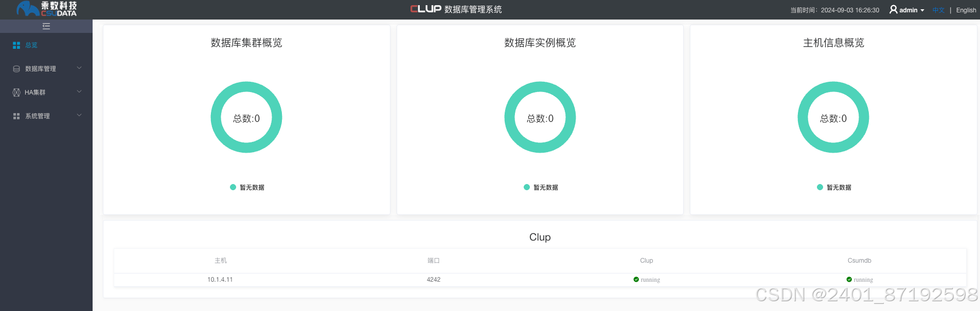The width and height of the screenshot is (980, 311).
Task: Click the 数据库实例概览 donut ring
Action: pos(540,86)
